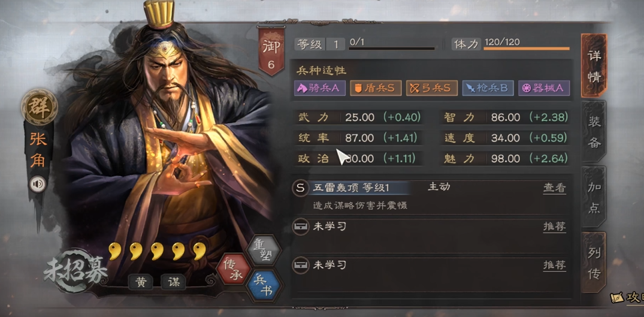Click 推荐 for the first unlearned skill

coord(555,227)
